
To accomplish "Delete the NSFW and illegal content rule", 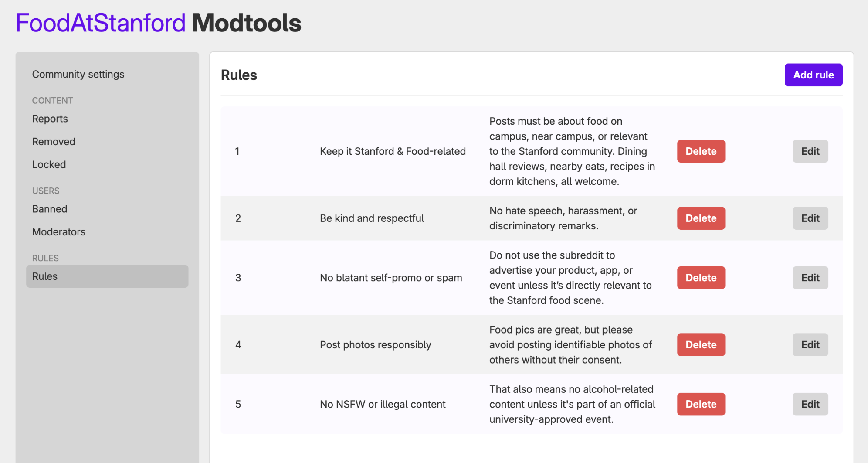I will (701, 404).
